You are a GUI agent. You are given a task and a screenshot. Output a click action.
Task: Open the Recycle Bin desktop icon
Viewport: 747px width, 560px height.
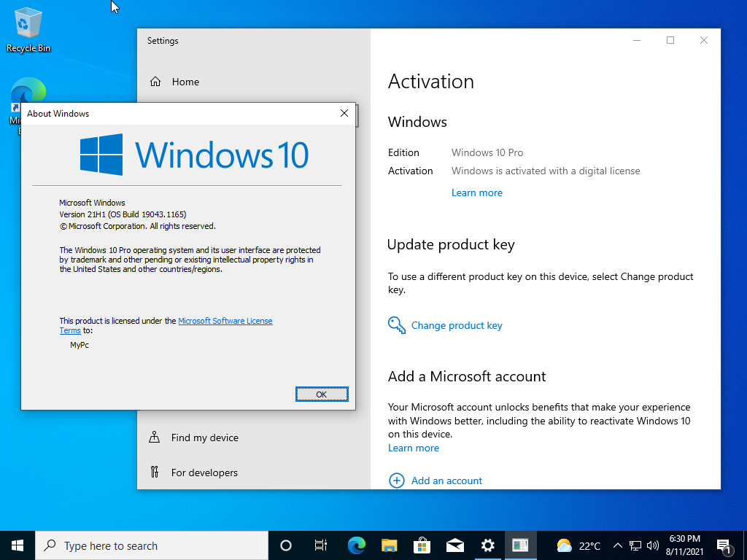28,29
